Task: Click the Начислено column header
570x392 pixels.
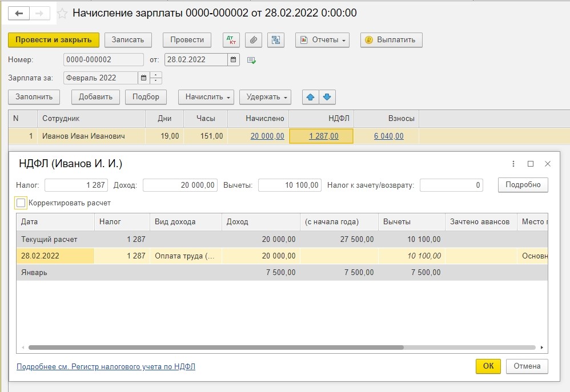Action: [x=258, y=119]
